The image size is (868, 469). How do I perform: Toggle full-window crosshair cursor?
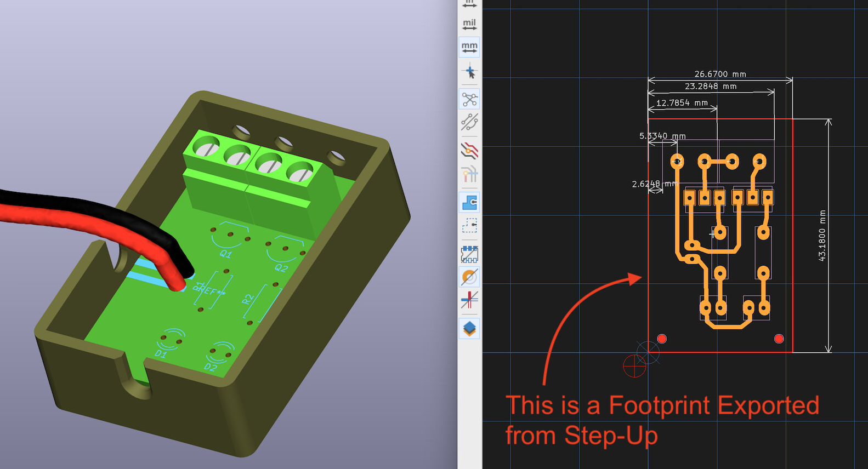[469, 71]
